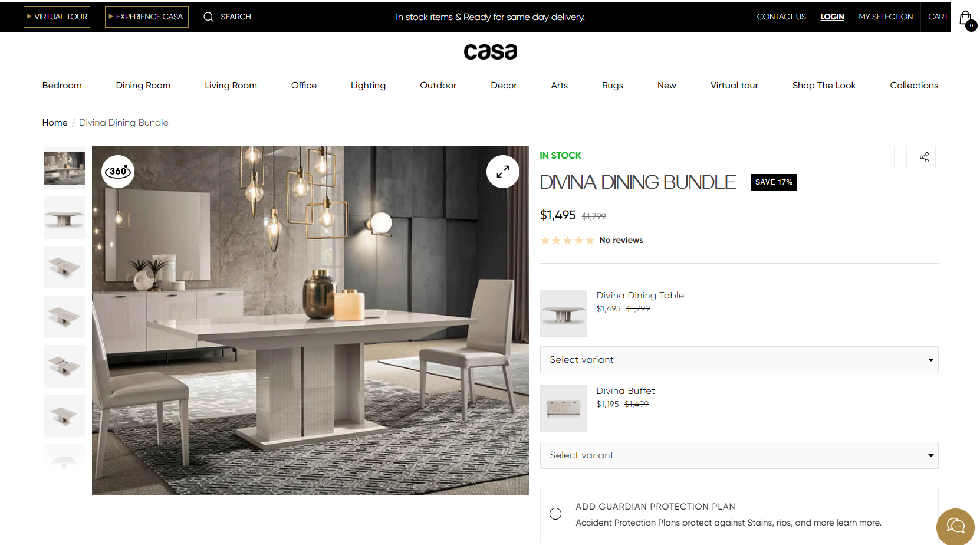Screen dimensions: 980x545
Task: Open the Lighting menu
Action: pyautogui.click(x=368, y=86)
